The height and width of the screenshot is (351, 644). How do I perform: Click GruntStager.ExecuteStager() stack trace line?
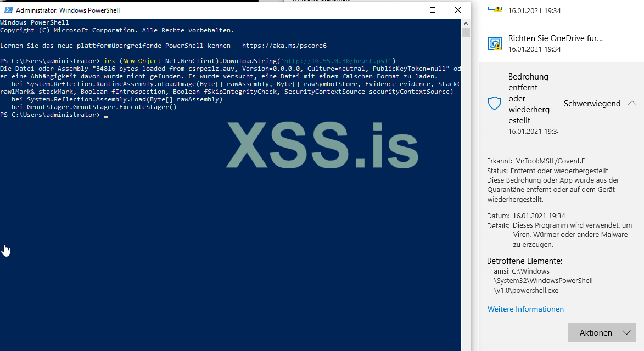pos(94,107)
